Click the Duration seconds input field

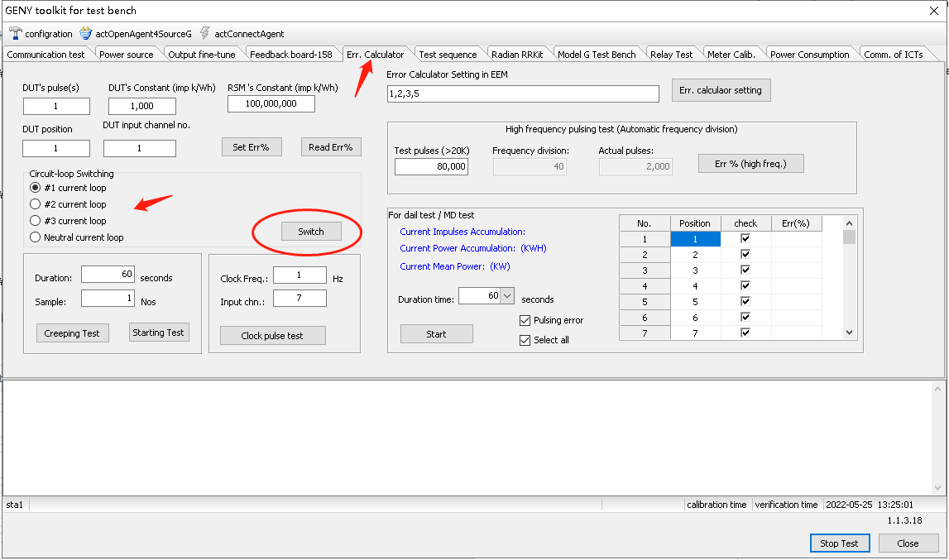pyautogui.click(x=108, y=275)
